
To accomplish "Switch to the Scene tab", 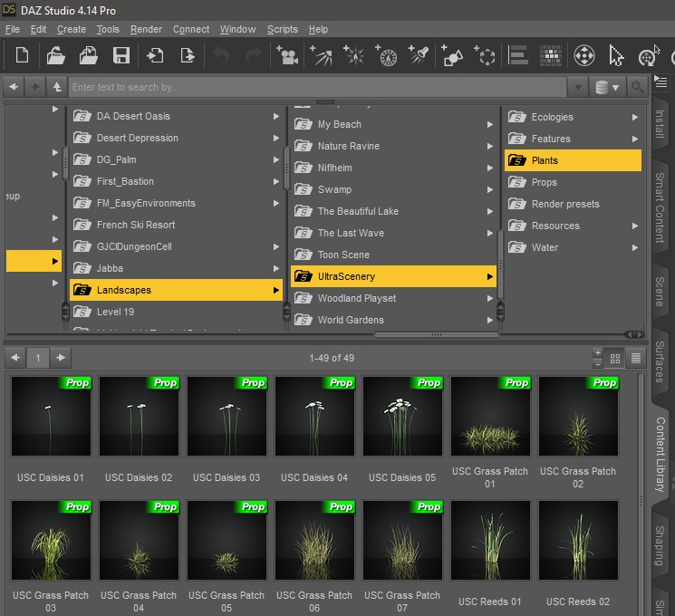I will (x=660, y=292).
